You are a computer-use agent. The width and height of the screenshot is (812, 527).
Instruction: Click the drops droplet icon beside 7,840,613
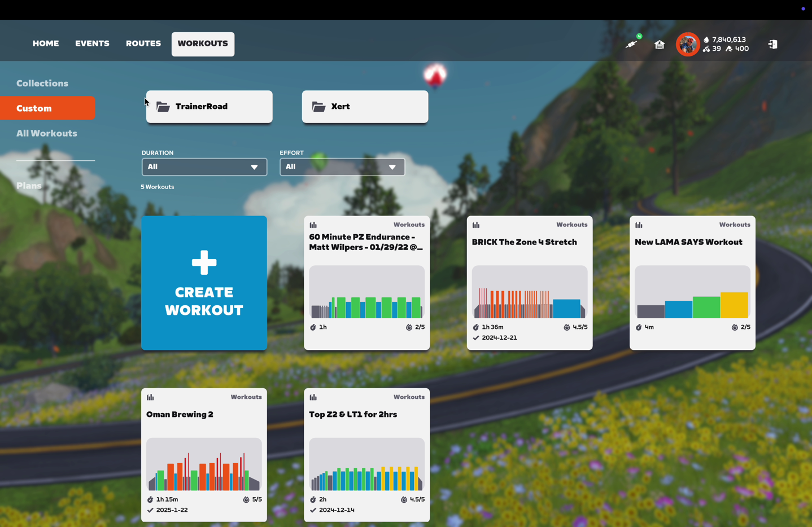(706, 39)
